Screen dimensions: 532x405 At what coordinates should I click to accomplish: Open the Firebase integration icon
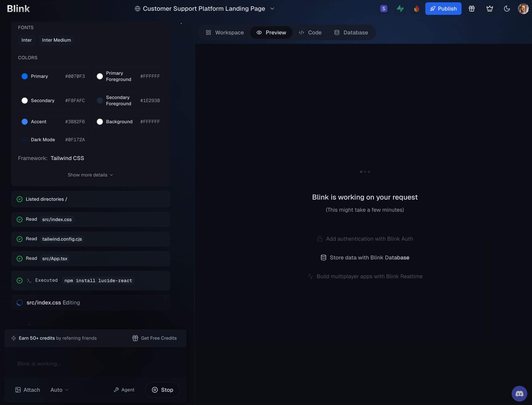pyautogui.click(x=416, y=9)
